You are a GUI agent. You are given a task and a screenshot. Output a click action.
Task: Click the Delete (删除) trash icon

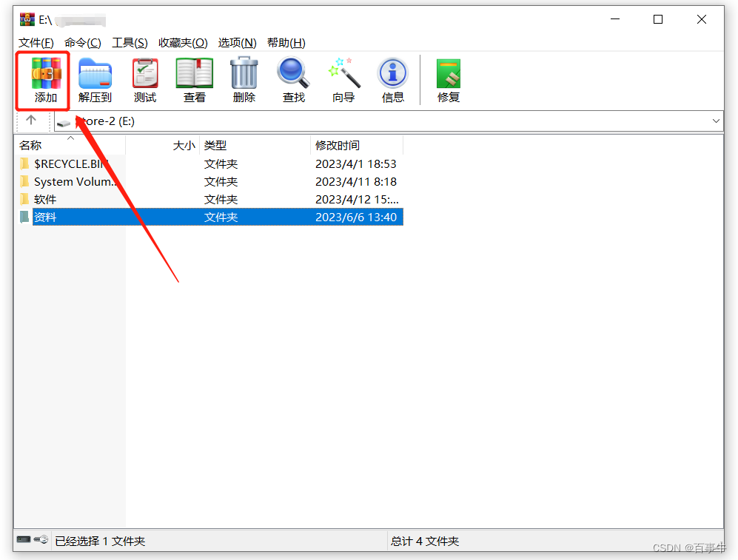click(x=244, y=73)
